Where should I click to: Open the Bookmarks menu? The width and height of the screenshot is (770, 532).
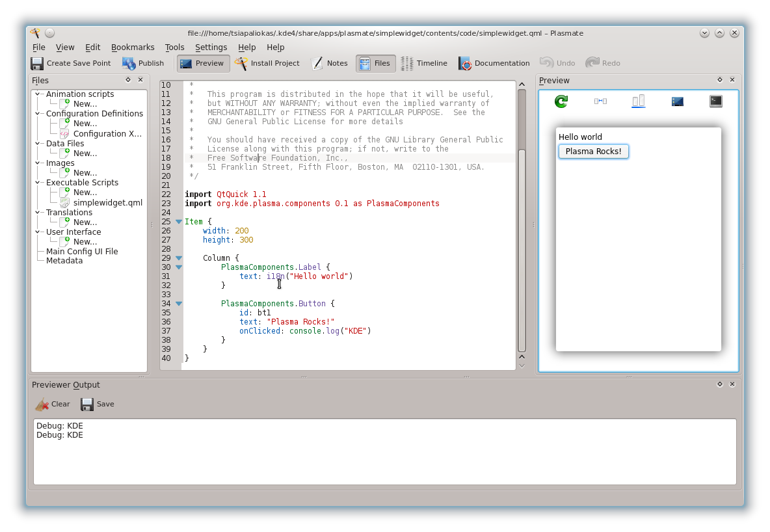click(x=133, y=47)
